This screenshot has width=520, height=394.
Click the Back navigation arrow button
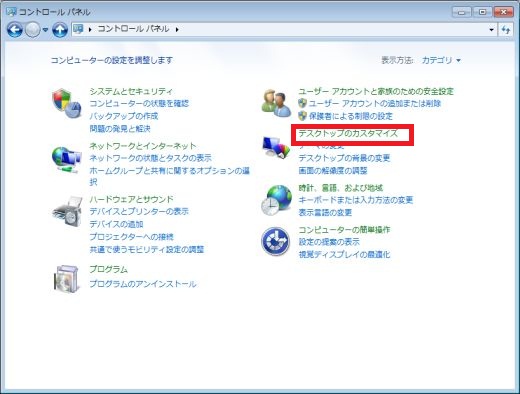(15, 30)
